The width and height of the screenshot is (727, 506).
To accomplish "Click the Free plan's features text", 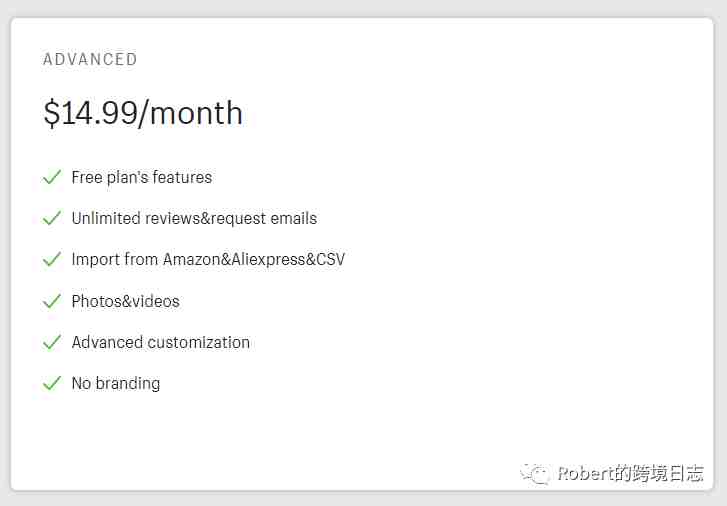I will pos(142,178).
